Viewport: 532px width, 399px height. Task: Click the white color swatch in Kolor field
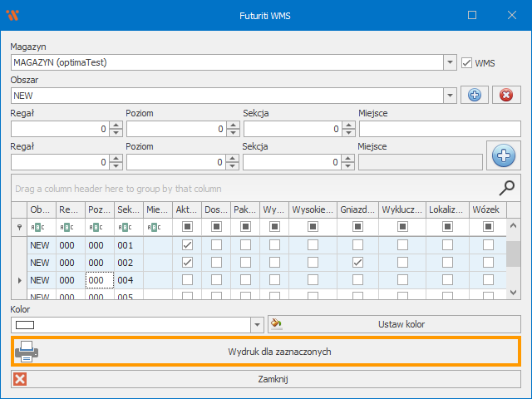(27, 324)
